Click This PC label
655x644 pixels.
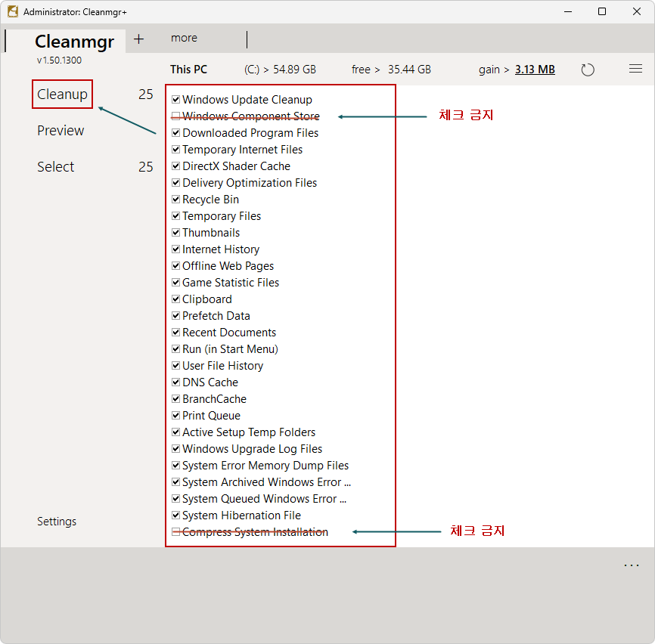click(x=188, y=70)
